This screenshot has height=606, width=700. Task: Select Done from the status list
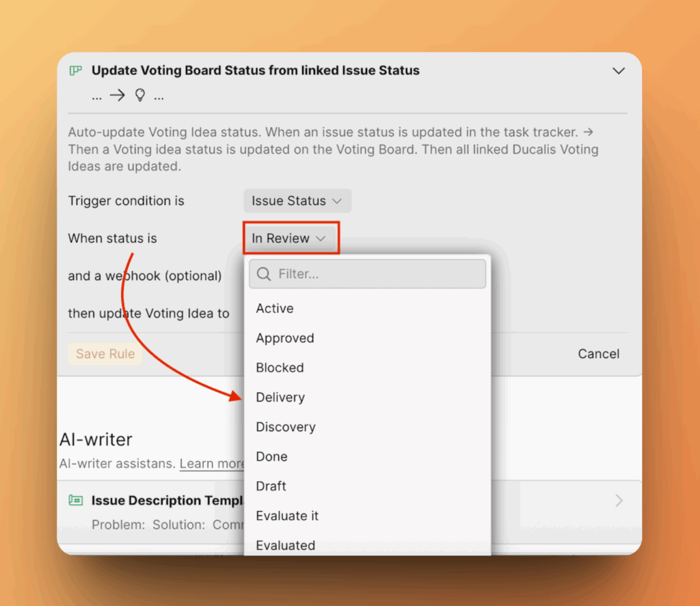(x=272, y=456)
